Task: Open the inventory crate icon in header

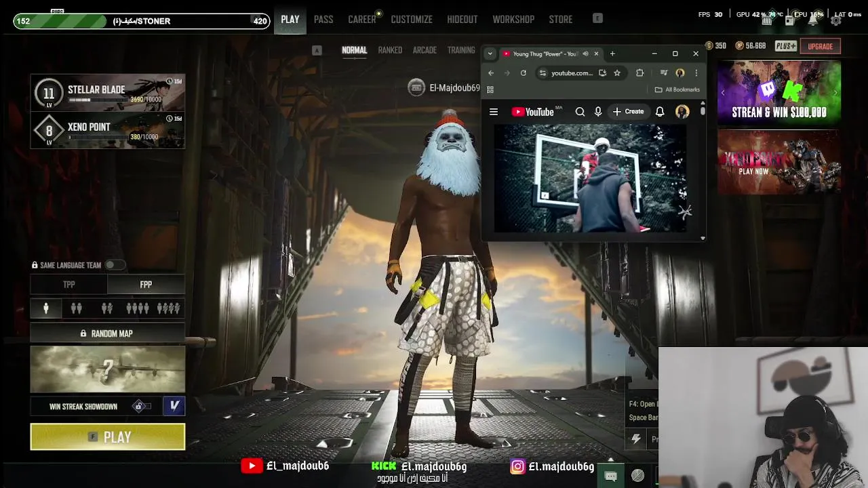Action: [767, 20]
